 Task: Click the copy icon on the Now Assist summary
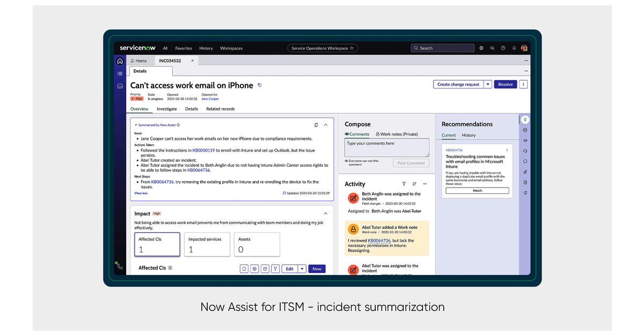316,125
